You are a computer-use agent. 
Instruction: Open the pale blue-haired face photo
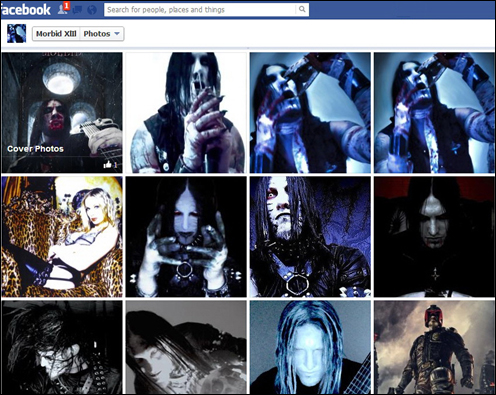click(x=310, y=347)
